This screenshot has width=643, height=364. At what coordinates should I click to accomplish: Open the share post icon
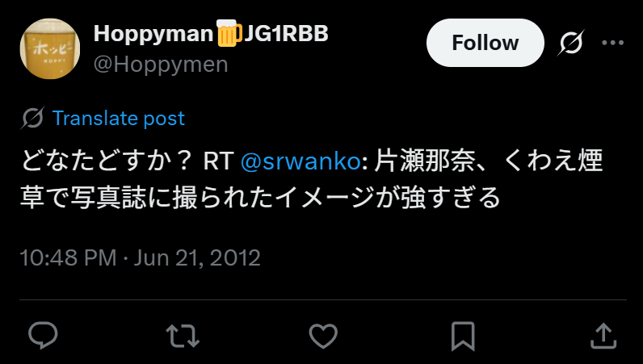603,336
